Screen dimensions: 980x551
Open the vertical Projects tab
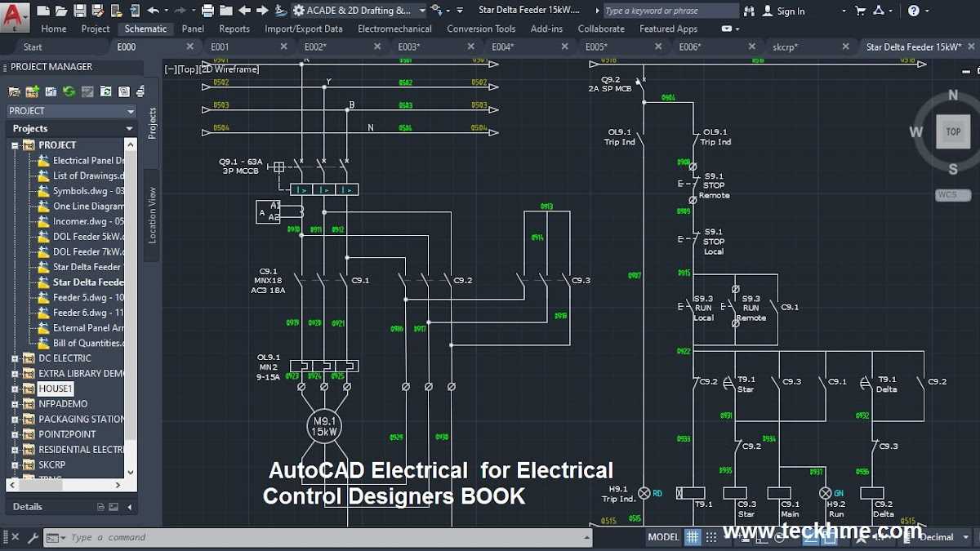coord(152,122)
